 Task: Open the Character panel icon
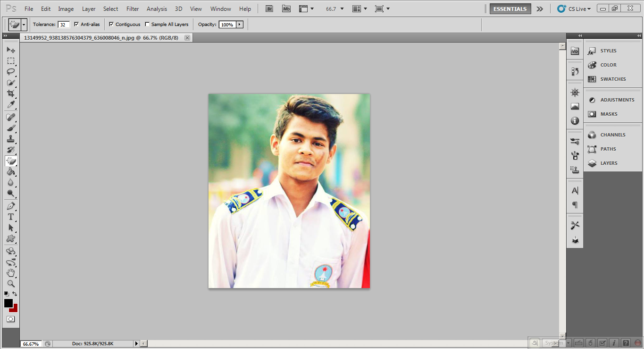575,191
